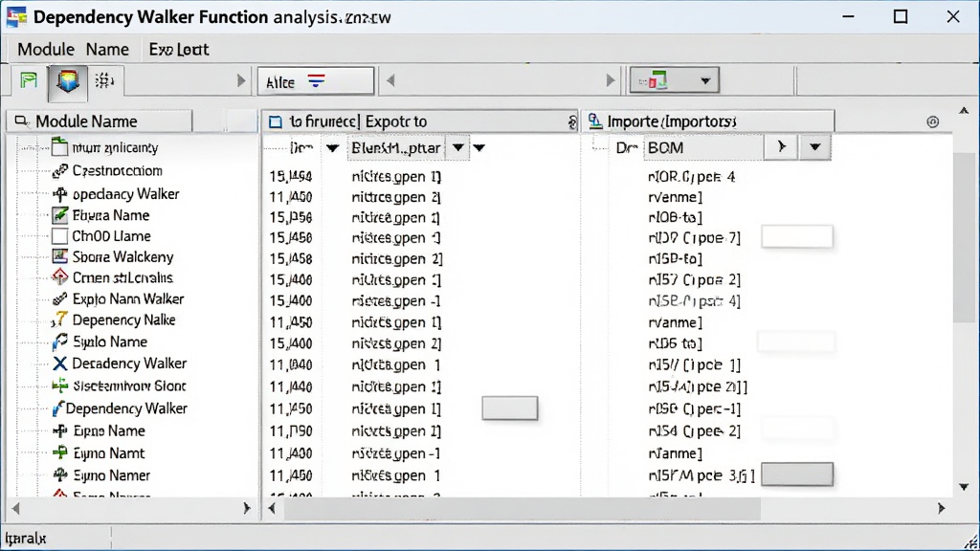980x551 pixels.
Task: Click the arrow right of BlueSH combo box
Action: (x=479, y=148)
